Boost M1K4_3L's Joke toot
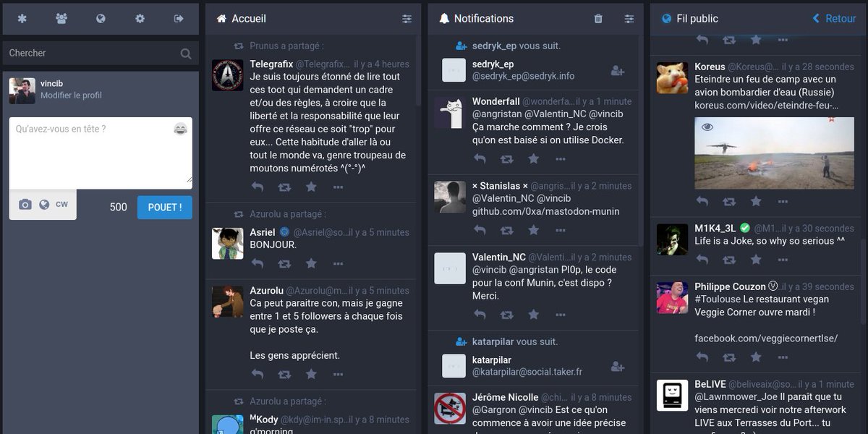The height and width of the screenshot is (434, 868). [729, 260]
